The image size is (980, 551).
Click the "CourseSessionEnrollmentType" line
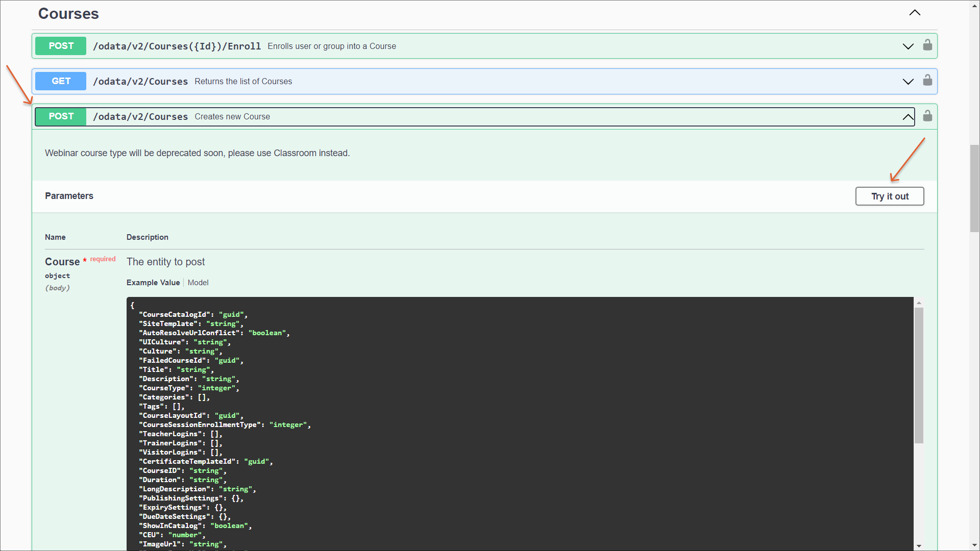pyautogui.click(x=225, y=425)
